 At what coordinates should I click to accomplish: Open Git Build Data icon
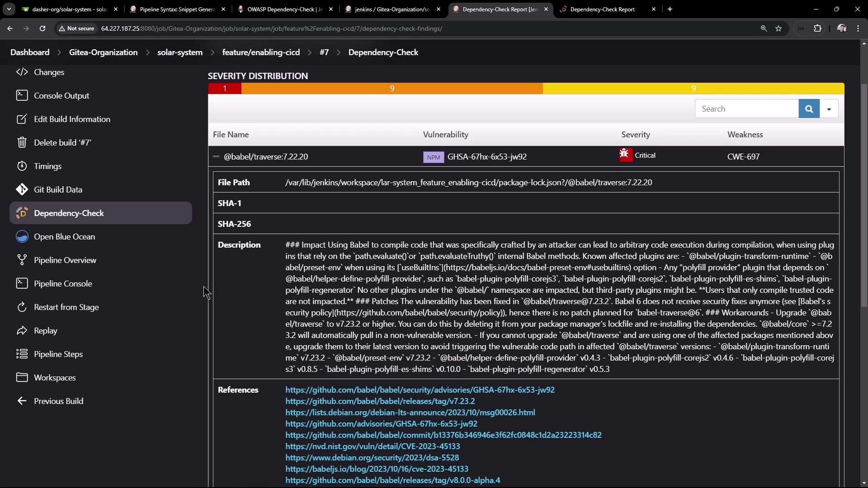22,189
